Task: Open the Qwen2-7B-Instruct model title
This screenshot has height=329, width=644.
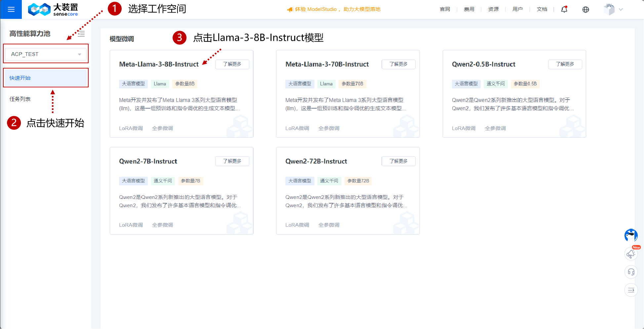Action: (148, 161)
